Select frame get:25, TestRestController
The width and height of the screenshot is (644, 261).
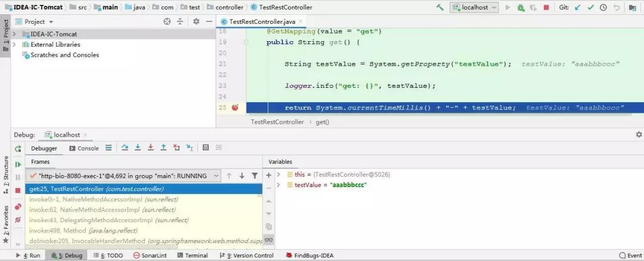[x=144, y=189]
